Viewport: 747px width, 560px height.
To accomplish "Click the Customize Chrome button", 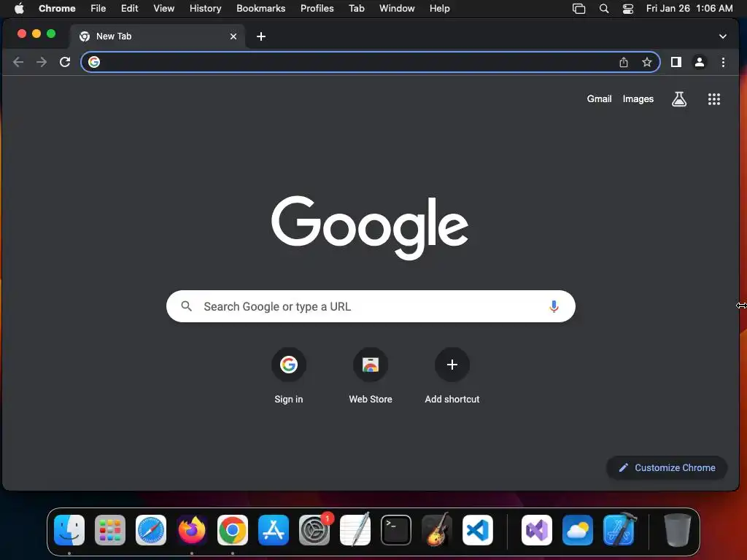I will [x=667, y=467].
